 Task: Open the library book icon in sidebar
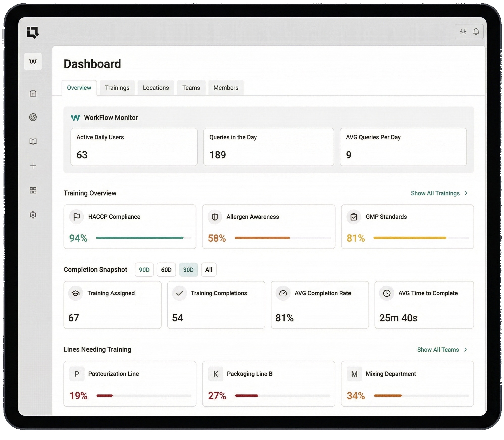(33, 141)
